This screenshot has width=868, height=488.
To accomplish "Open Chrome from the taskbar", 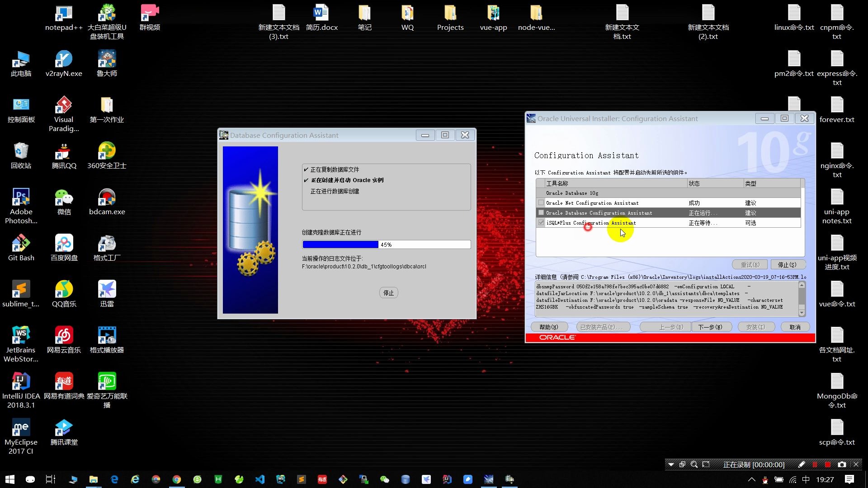I will click(x=177, y=479).
